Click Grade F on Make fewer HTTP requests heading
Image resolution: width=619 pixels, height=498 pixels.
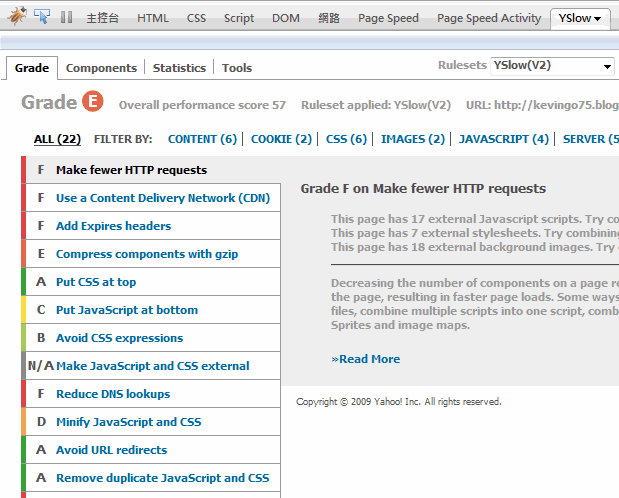click(423, 189)
